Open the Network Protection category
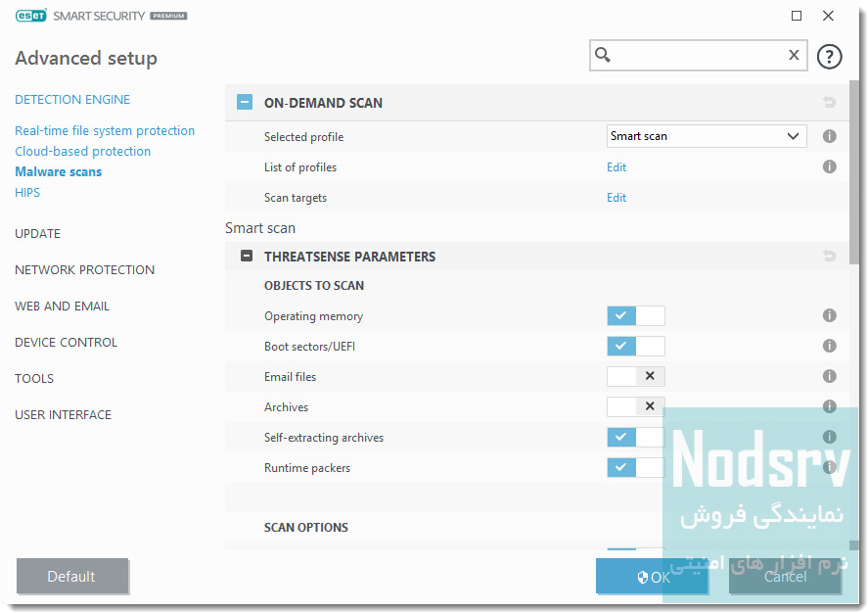Viewport: 868px width, 613px height. [x=85, y=269]
